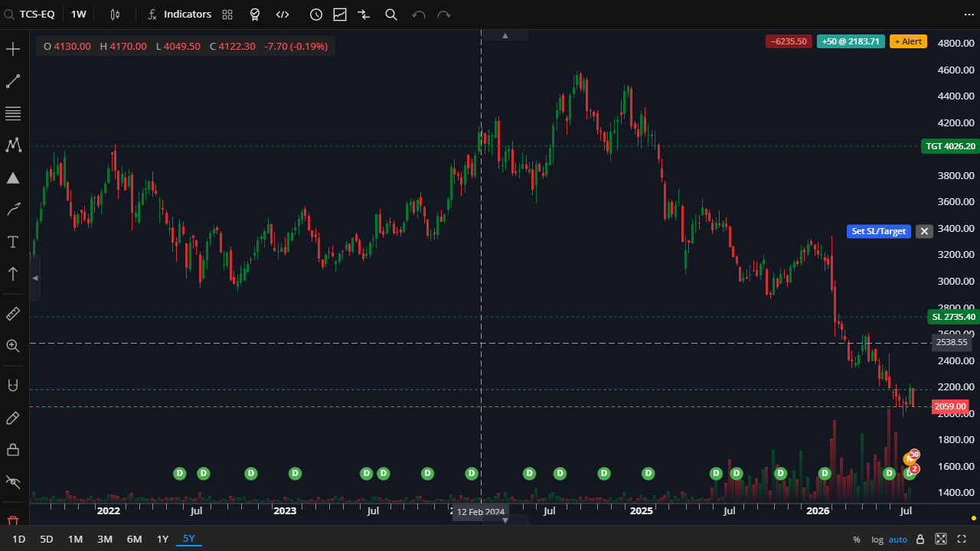Select the crosshair cursor tool

[13, 50]
